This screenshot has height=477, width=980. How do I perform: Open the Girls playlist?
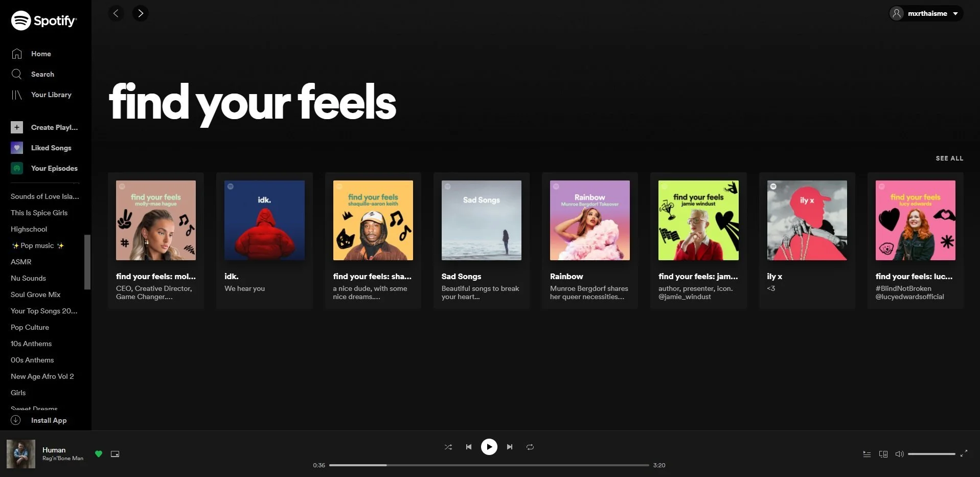tap(18, 393)
